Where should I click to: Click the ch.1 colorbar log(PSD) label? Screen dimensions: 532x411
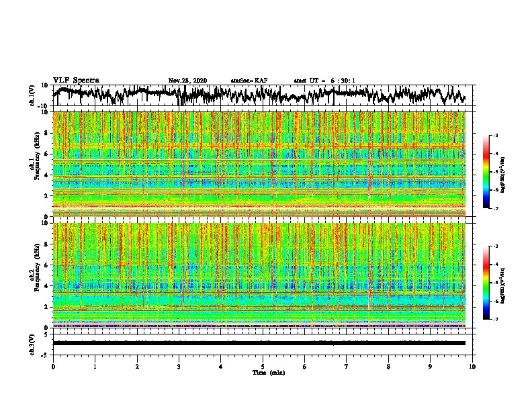click(x=503, y=175)
